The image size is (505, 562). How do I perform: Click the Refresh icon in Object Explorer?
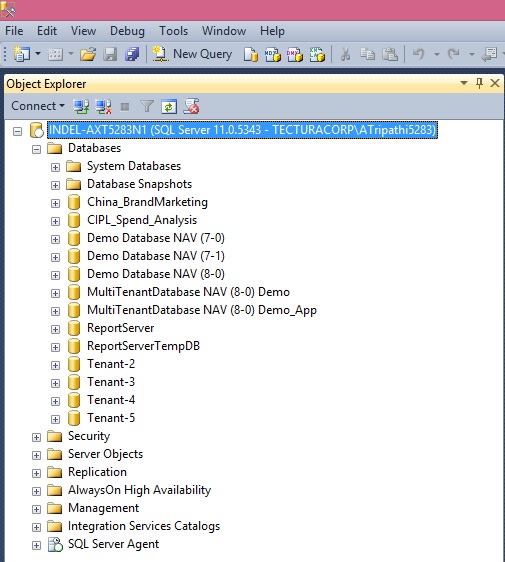169,107
